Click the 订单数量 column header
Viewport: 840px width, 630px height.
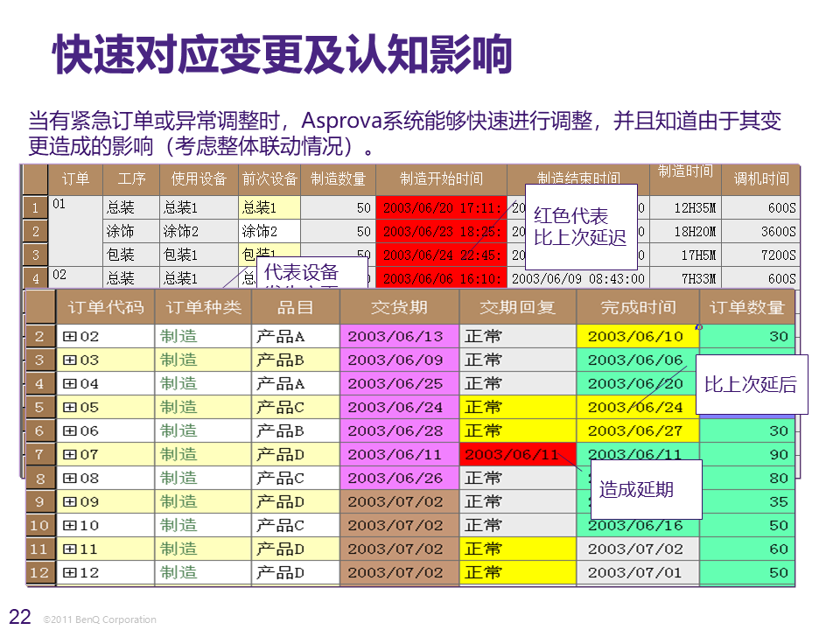click(x=746, y=307)
